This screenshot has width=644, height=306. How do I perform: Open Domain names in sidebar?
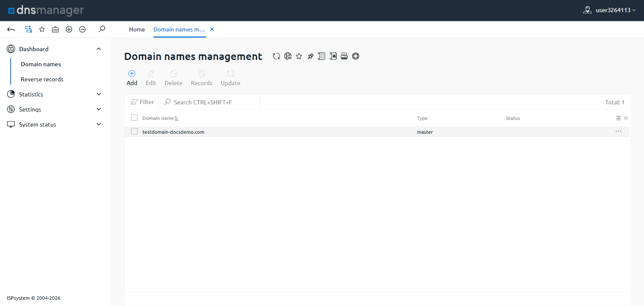(41, 64)
